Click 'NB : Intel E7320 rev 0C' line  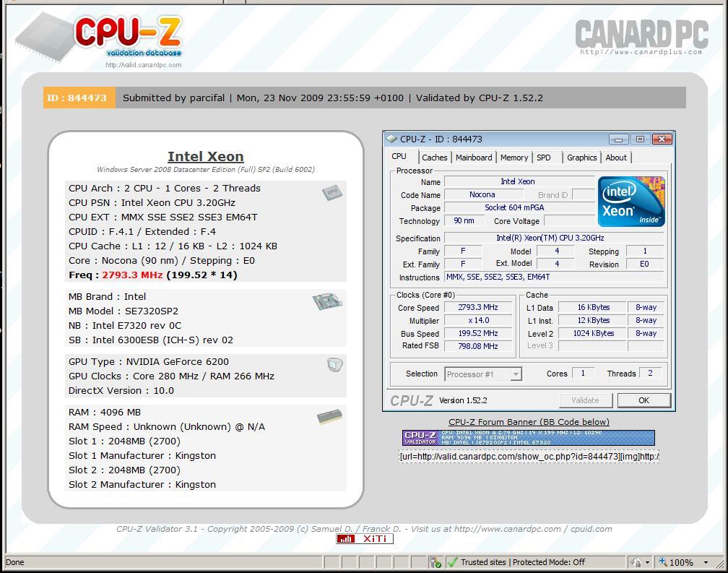coord(125,325)
